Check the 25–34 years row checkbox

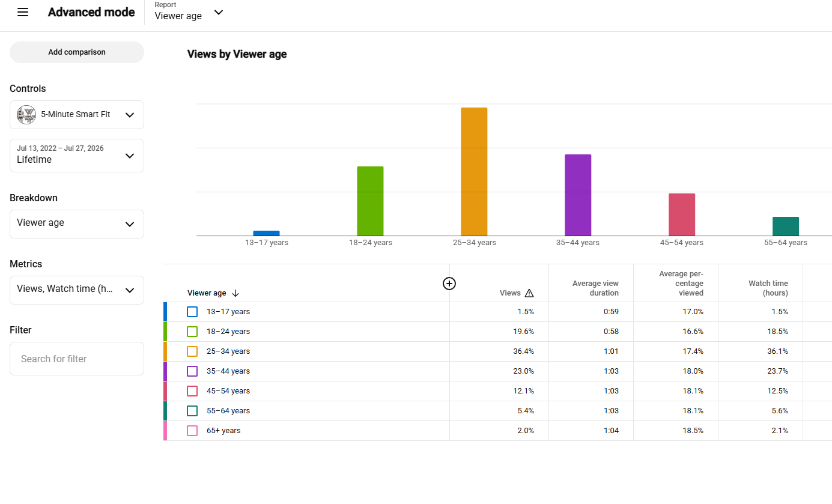tap(192, 351)
